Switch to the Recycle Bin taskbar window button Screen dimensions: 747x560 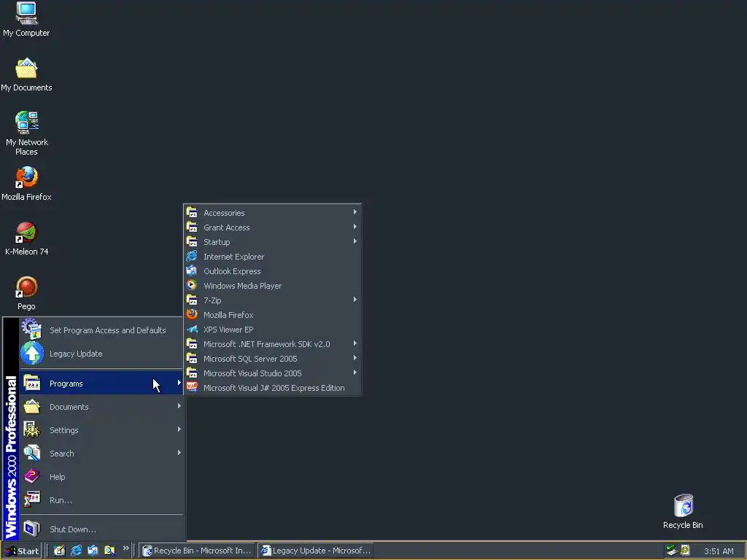(x=197, y=551)
